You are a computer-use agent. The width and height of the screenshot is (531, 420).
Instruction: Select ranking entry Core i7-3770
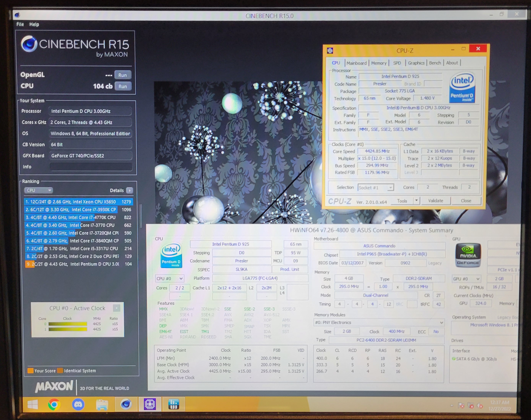click(x=78, y=225)
